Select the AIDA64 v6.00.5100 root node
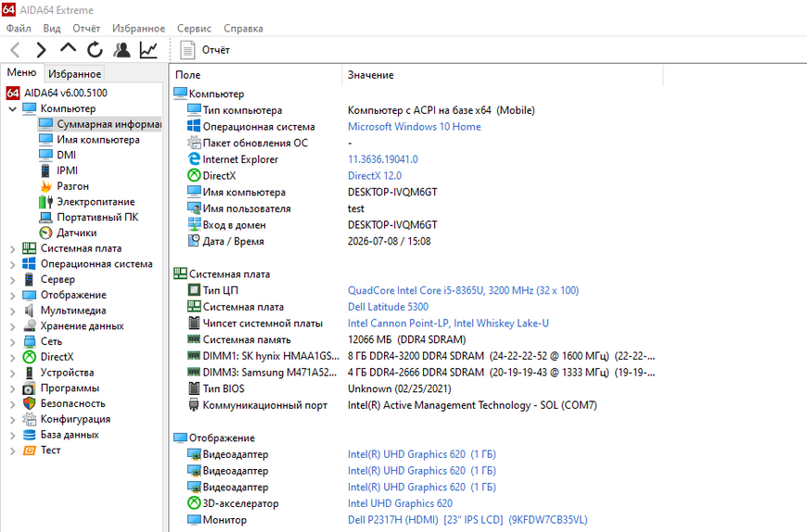This screenshot has height=532, width=807. [65, 93]
